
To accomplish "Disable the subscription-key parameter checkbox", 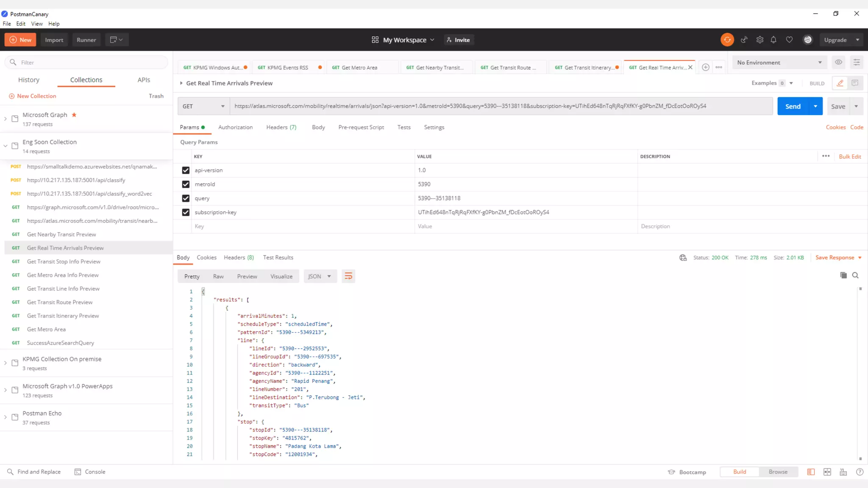I will [186, 212].
